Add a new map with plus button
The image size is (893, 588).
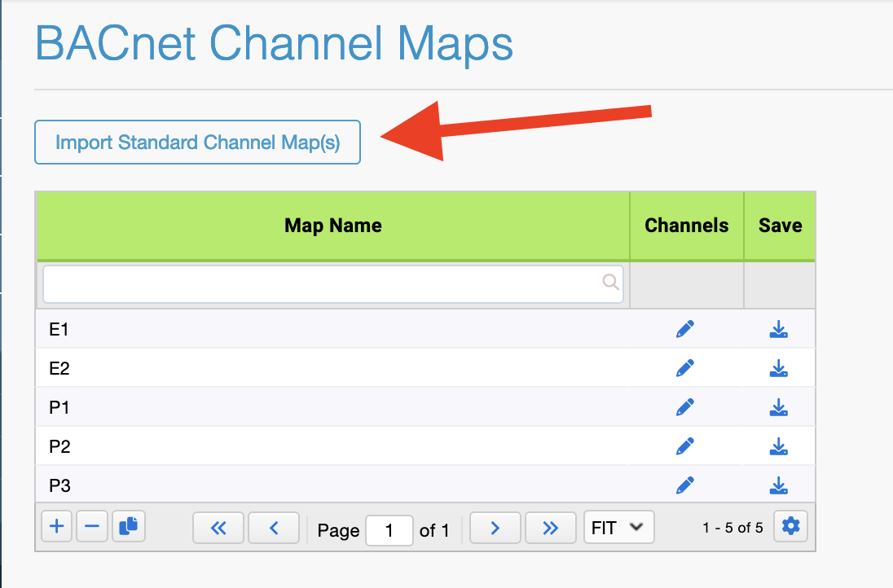pyautogui.click(x=56, y=527)
